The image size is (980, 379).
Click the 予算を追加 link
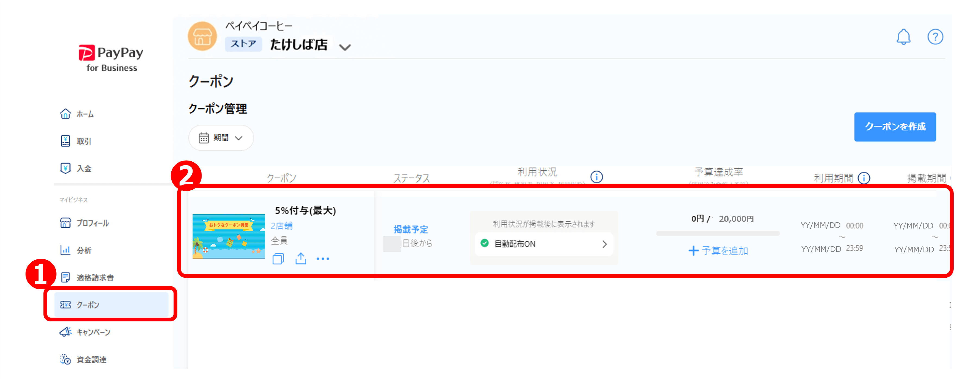718,251
